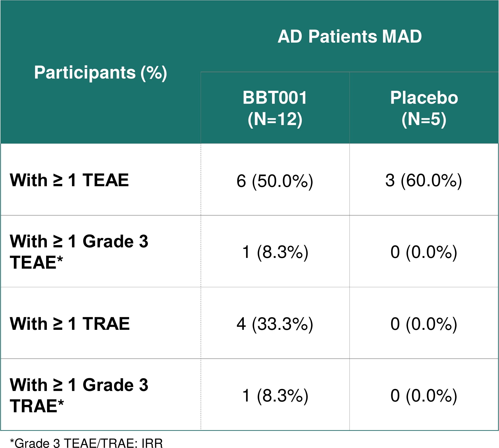This screenshot has height=448, width=499.
Task: Select the With ≥ 1 Grade 3 TEAE* label
Action: click(79, 252)
